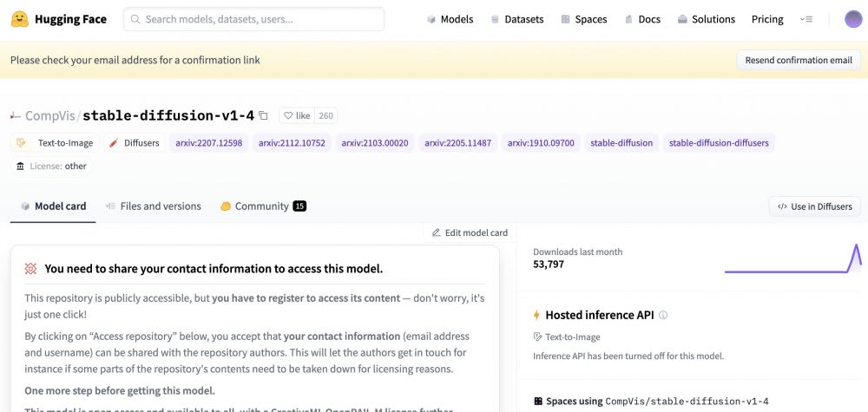Open Datasets from the top navigation

517,19
